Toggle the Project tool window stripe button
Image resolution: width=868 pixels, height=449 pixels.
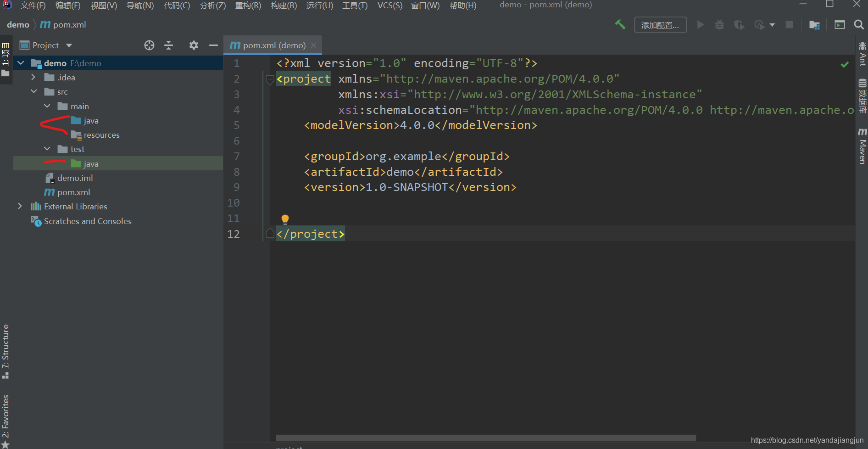(x=6, y=60)
